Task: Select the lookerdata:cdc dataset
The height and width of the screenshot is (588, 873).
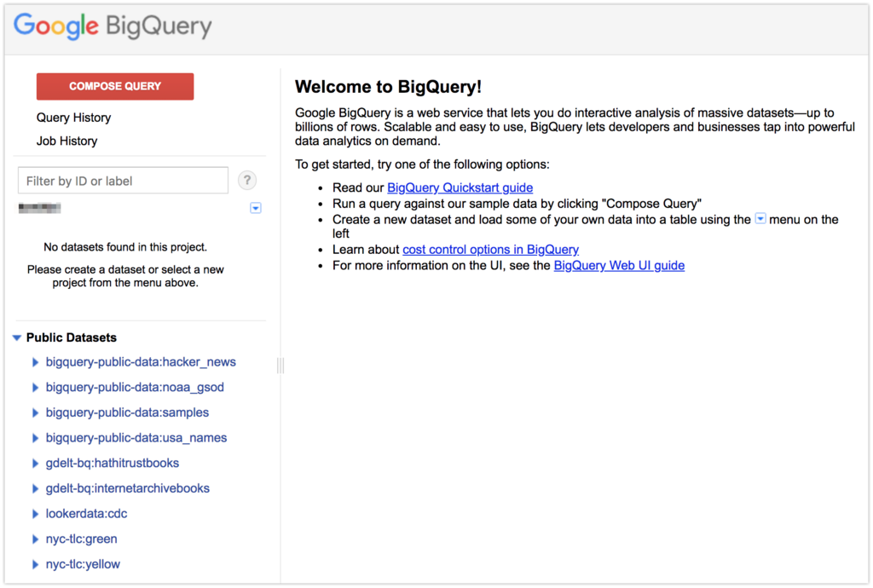Action: tap(86, 514)
